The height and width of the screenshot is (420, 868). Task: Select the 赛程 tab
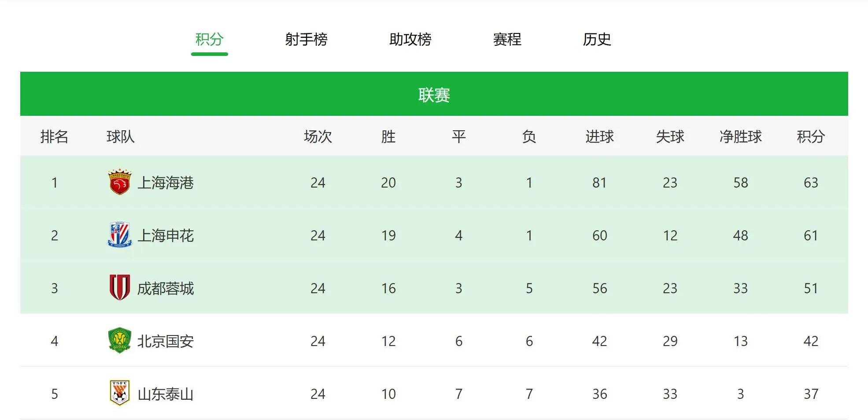(507, 40)
